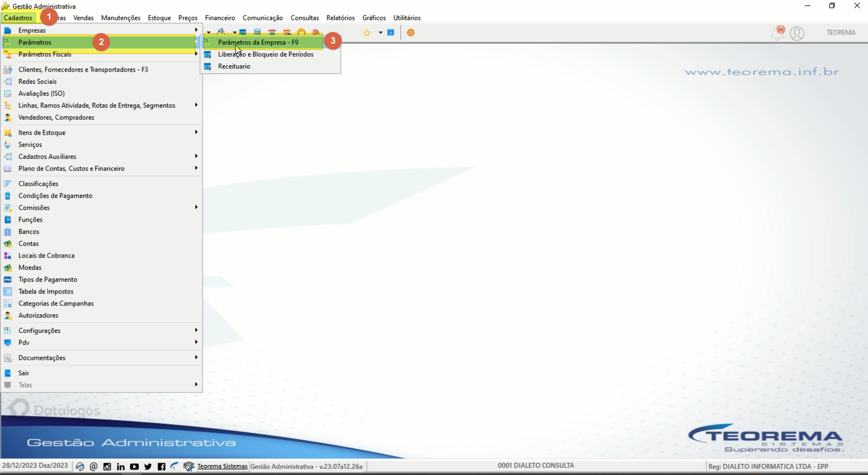Open Clientes, Fornecedores e Transportadores - F3

tap(102, 69)
